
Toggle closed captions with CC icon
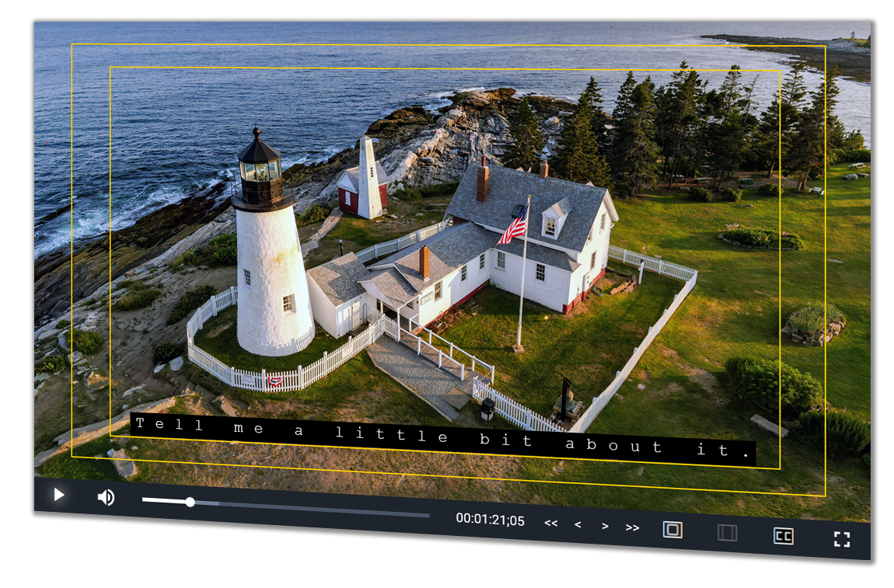click(x=783, y=536)
